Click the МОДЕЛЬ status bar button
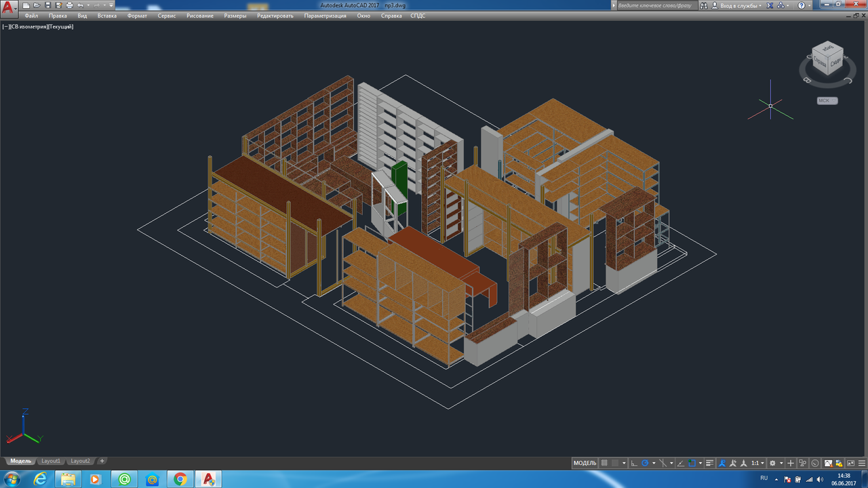Viewport: 868px width, 488px height. pyautogui.click(x=585, y=463)
